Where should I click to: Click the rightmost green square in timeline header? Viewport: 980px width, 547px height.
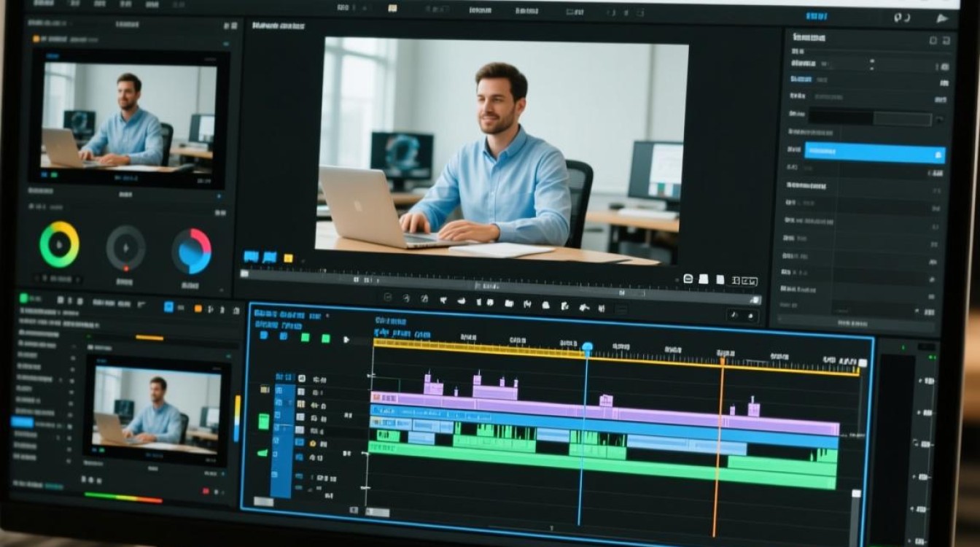326,338
